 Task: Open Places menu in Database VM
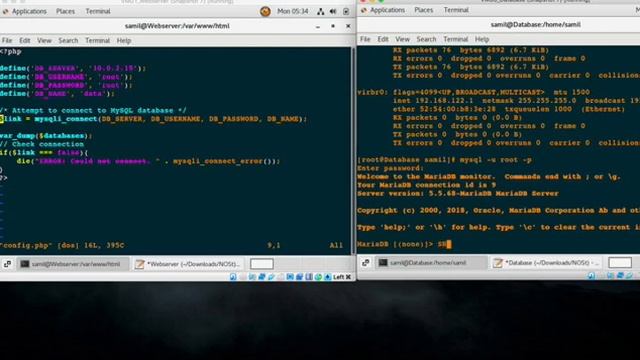(x=424, y=10)
